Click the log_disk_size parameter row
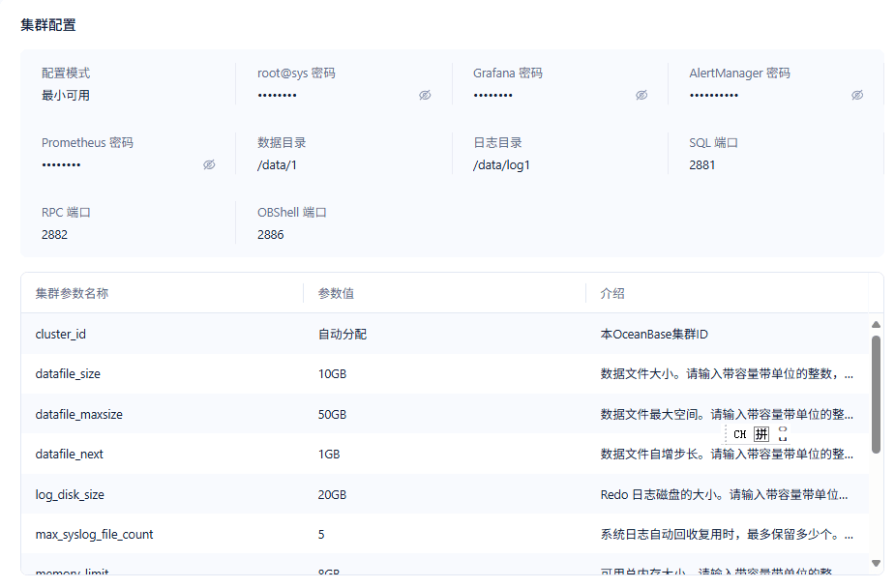 tap(445, 494)
